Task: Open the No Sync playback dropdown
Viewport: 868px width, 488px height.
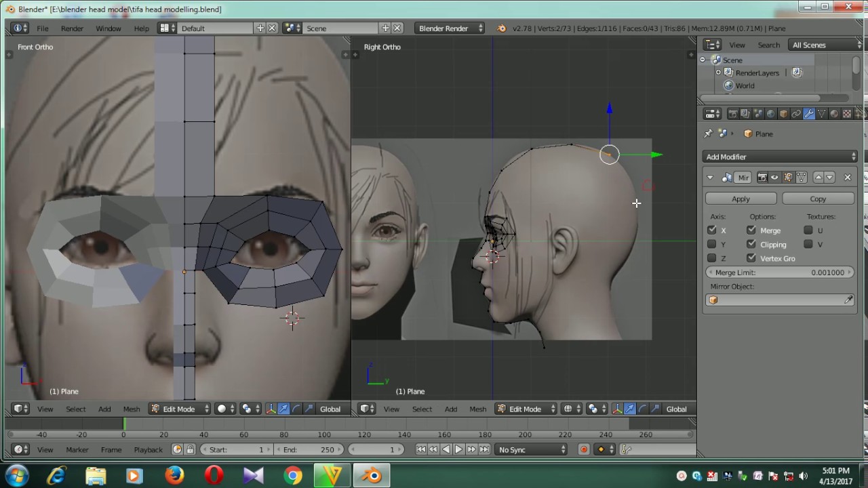Action: (531, 449)
